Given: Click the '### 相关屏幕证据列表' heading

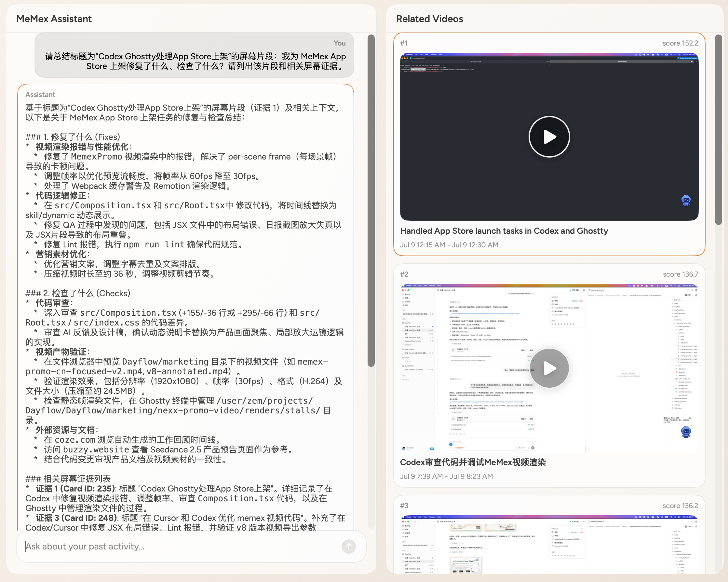Looking at the screenshot, I should point(68,478).
